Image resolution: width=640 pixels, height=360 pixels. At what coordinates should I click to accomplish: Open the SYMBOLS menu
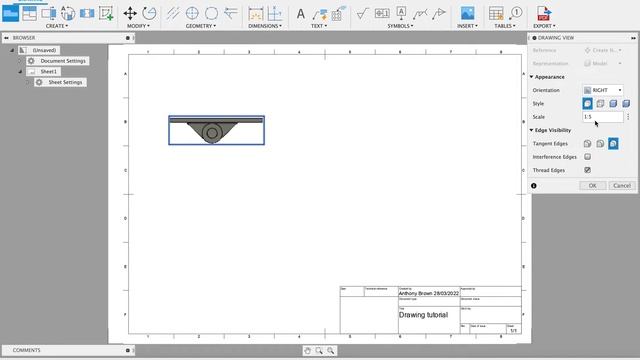pos(400,26)
